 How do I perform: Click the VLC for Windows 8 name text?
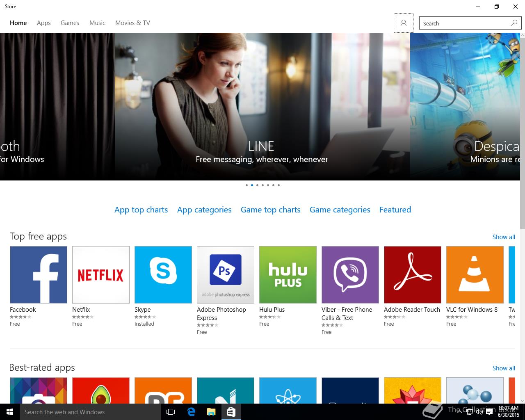click(472, 310)
